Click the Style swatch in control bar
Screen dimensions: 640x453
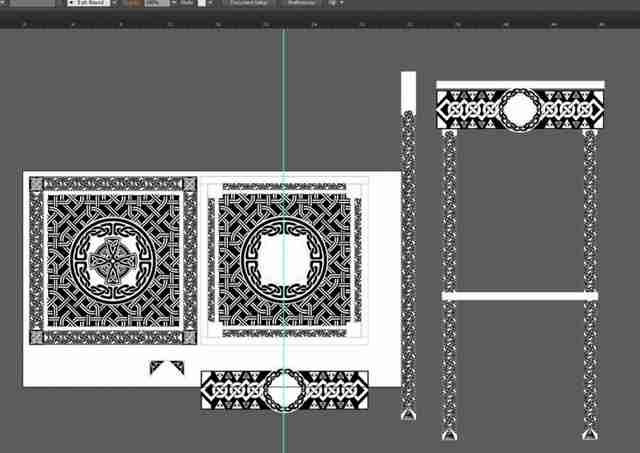(x=202, y=3)
